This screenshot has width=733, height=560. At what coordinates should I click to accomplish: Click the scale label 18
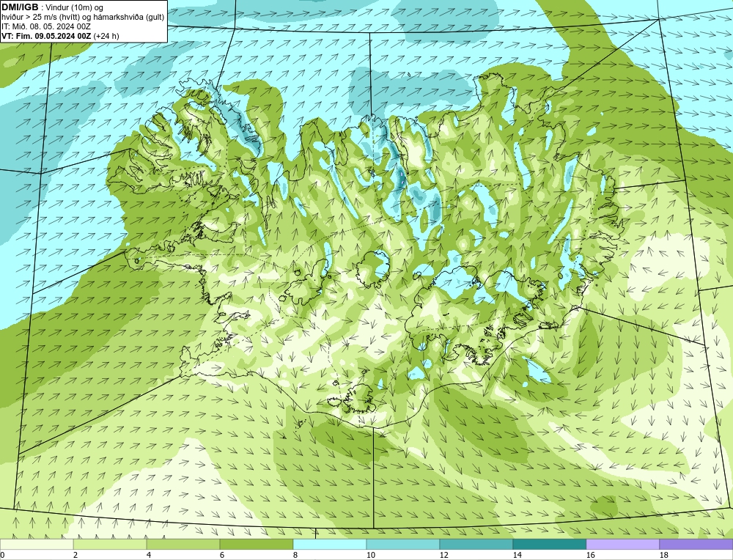coord(663,555)
